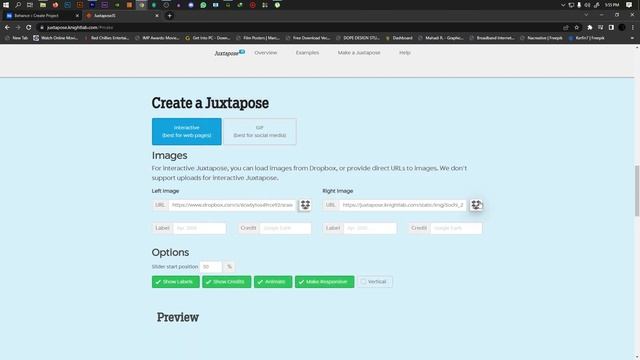
Task: Show hidden system tray icons
Action: pos(563,5)
